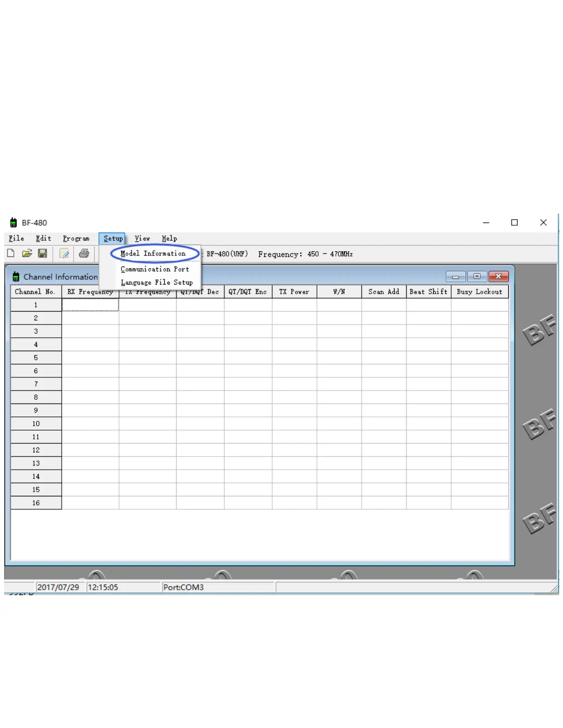563x728 pixels.
Task: Select channel row 7 header
Action: [36, 384]
